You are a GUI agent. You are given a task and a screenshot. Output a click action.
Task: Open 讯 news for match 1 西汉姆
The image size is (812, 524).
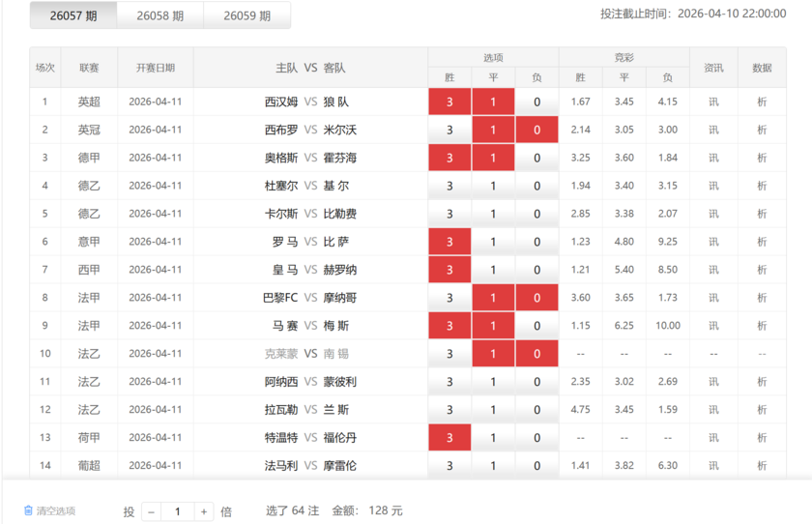(x=713, y=102)
